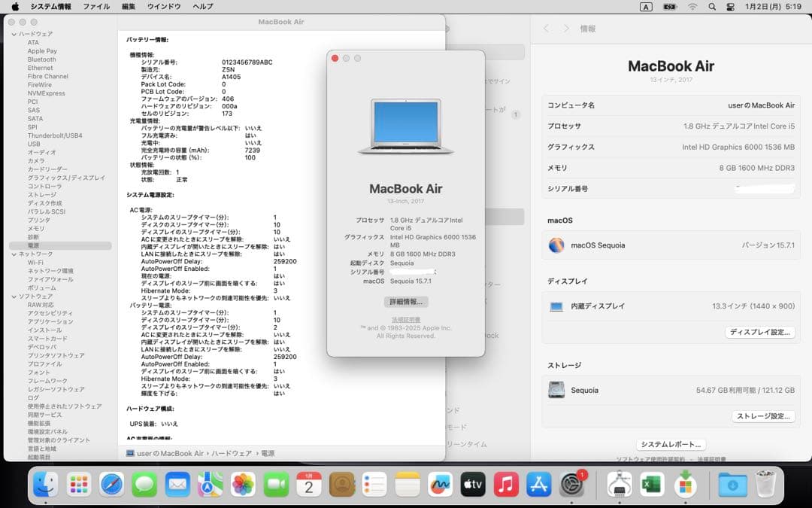Open System Settings from the Dock
812x508 pixels.
[570, 485]
